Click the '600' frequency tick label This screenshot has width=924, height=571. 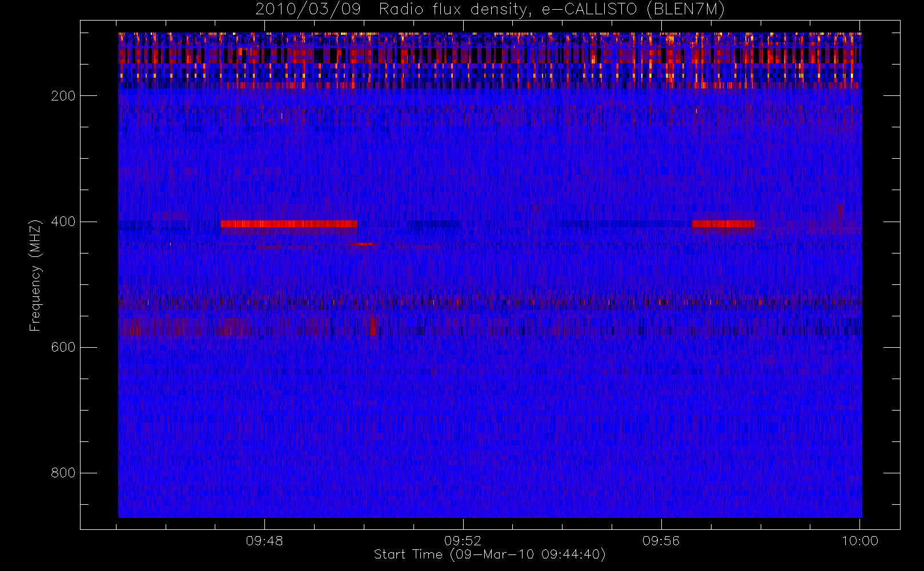coord(63,347)
